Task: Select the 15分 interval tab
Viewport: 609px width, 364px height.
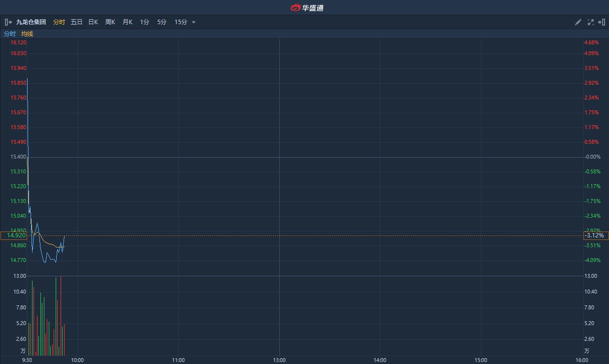Action: tap(180, 22)
